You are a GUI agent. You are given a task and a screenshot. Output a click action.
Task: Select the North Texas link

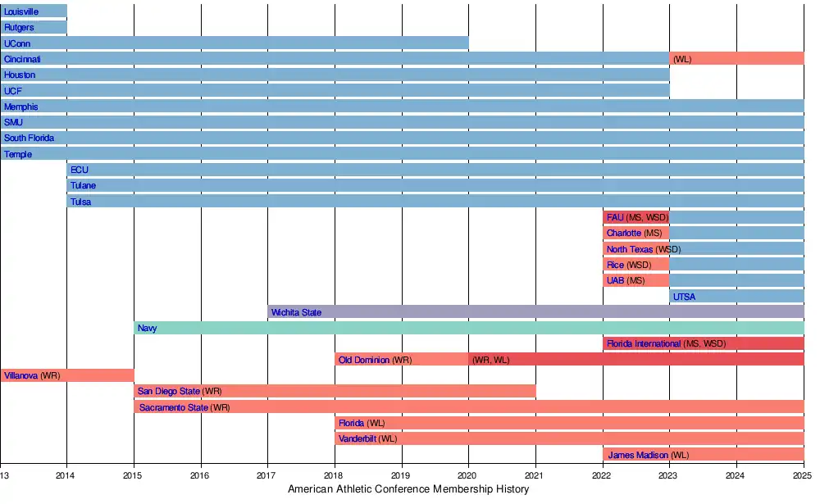click(630, 249)
